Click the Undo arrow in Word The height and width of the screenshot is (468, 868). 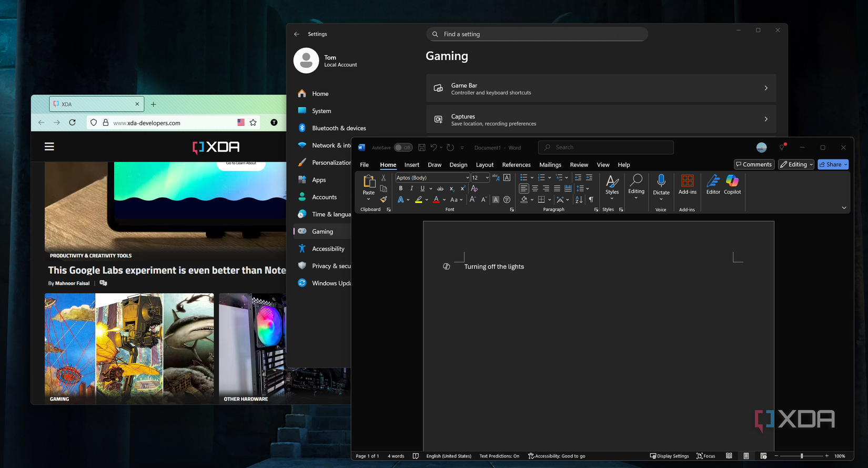(x=433, y=147)
